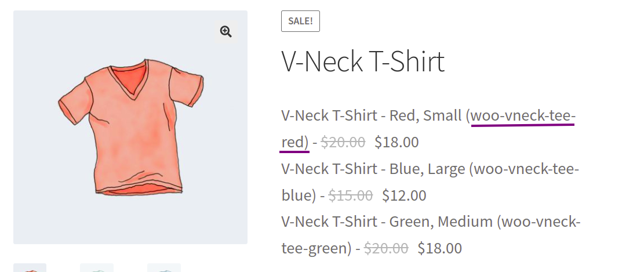Select the "Green, Medium" variation name
The image size is (644, 272).
(x=441, y=222)
